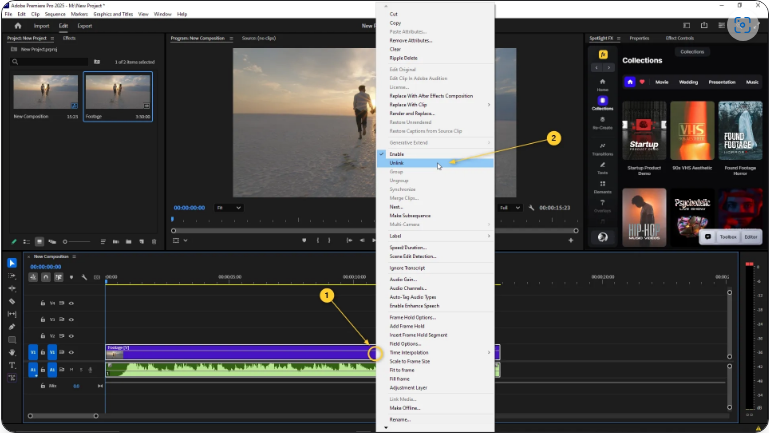Mute the A1 audio track
This screenshot has width=769, height=433.
tap(71, 370)
